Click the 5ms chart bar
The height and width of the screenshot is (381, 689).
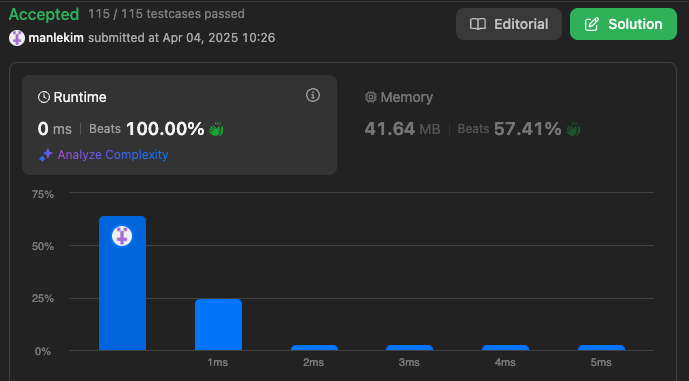[602, 348]
